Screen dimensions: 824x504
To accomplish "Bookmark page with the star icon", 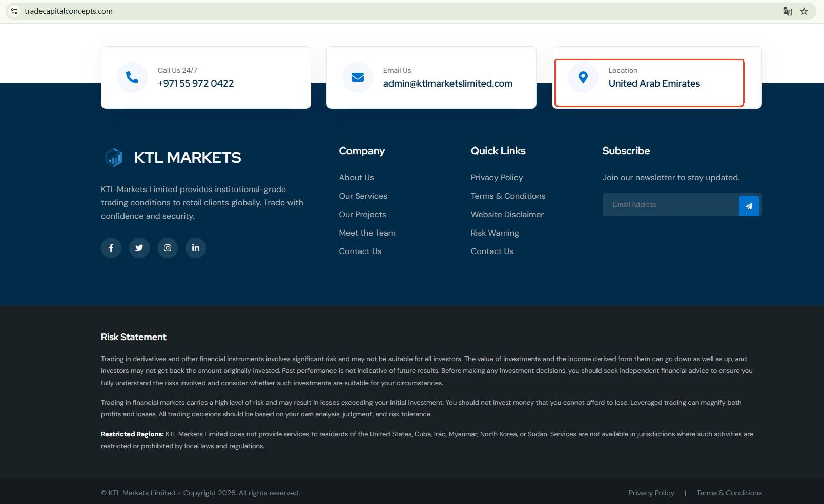I will click(804, 11).
